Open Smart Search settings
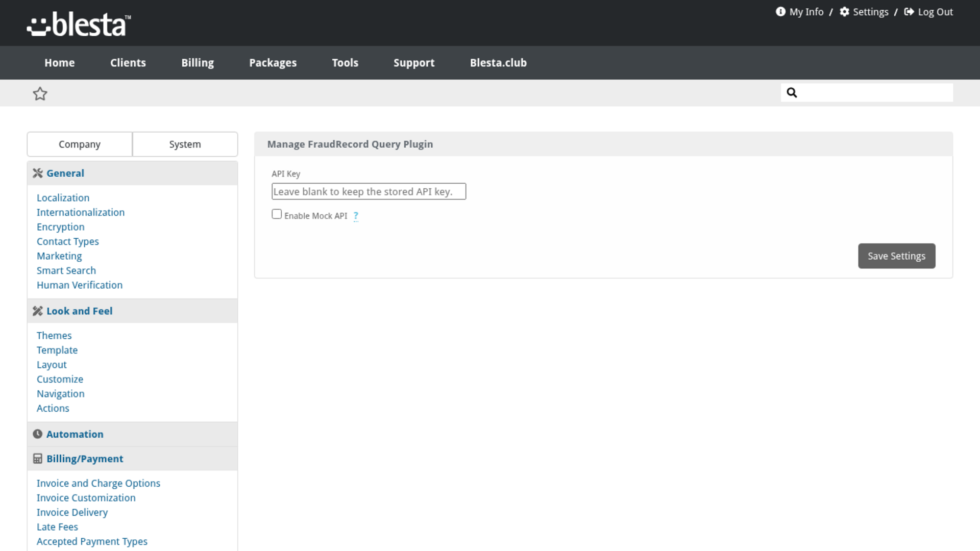This screenshot has height=551, width=980. (66, 270)
